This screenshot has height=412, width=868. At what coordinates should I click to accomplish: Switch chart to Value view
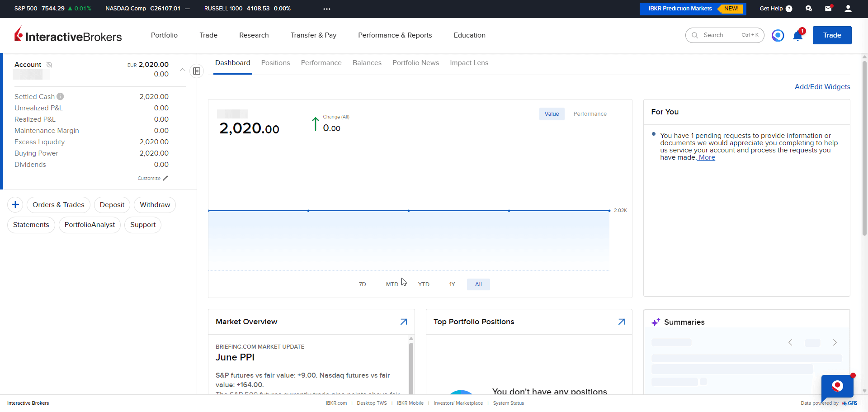pyautogui.click(x=552, y=114)
